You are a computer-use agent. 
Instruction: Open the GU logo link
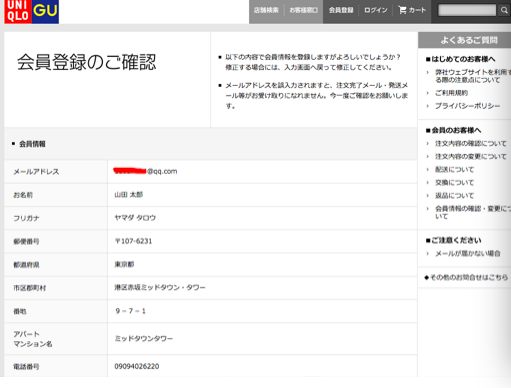click(45, 12)
